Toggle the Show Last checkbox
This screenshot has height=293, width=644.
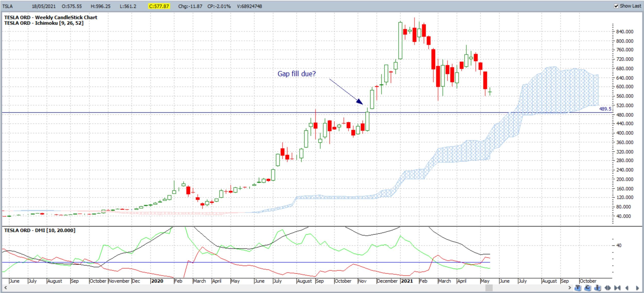point(616,6)
